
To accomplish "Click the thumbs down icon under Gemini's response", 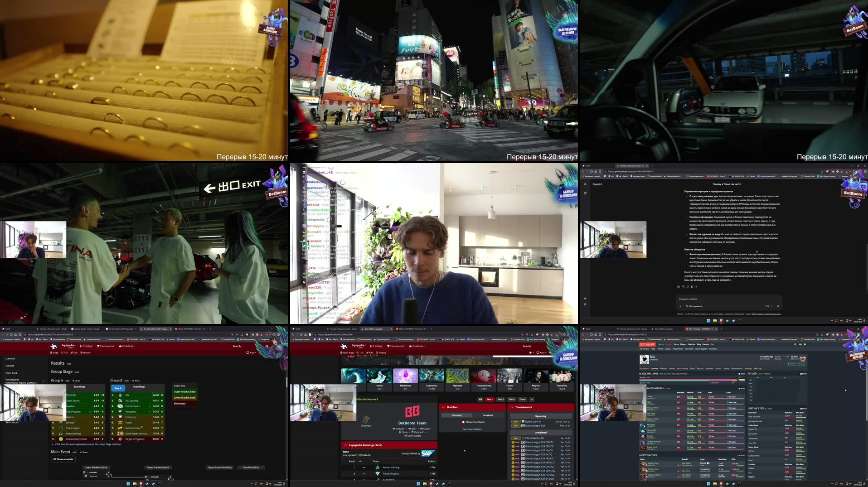I will (683, 286).
